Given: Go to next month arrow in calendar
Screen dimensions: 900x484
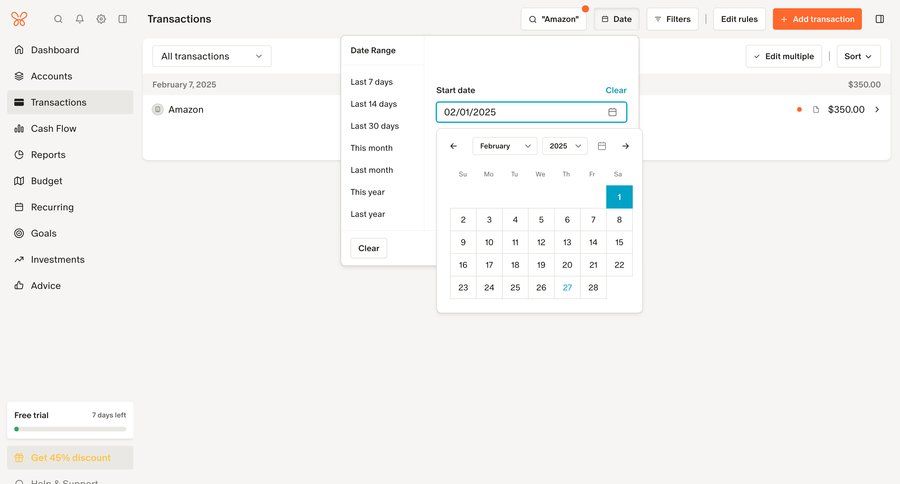Looking at the screenshot, I should 626,146.
